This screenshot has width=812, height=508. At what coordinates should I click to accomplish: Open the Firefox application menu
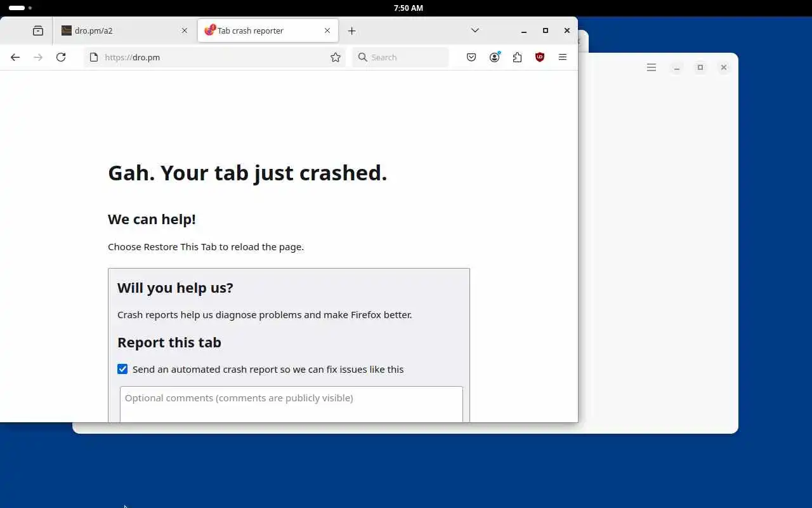(563, 57)
